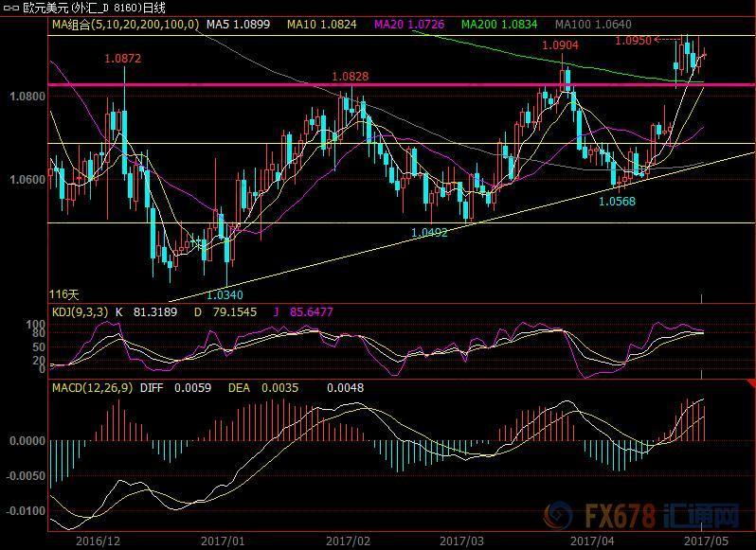Click the 1.0568 low price label
756x550 pixels.
(x=616, y=201)
